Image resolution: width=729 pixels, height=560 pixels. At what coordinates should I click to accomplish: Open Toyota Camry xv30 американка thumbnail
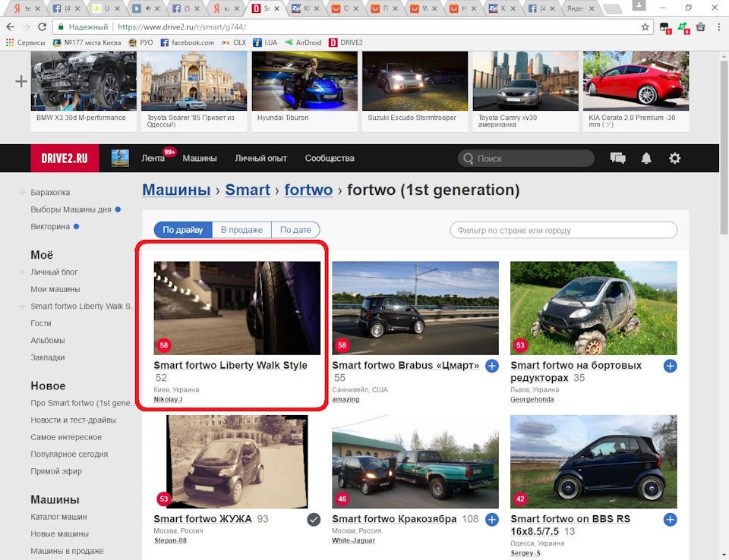coord(525,81)
